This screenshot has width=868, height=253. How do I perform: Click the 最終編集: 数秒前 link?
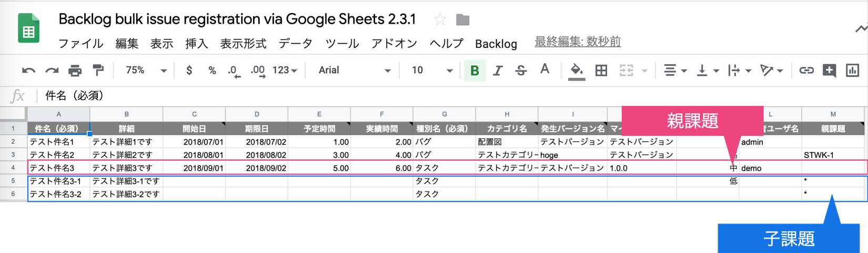[578, 42]
